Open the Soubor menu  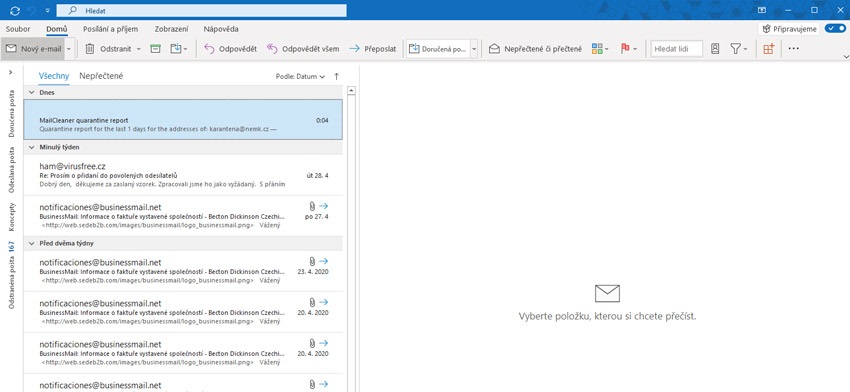pos(18,29)
